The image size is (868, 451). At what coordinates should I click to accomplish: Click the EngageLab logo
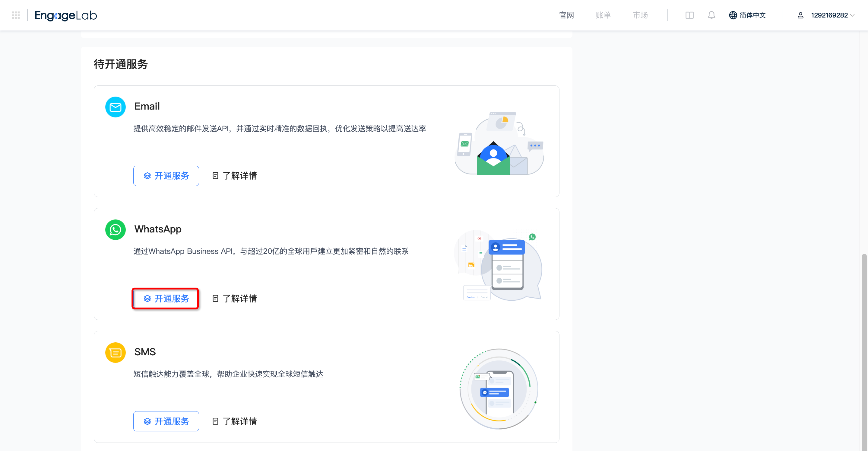pyautogui.click(x=66, y=15)
